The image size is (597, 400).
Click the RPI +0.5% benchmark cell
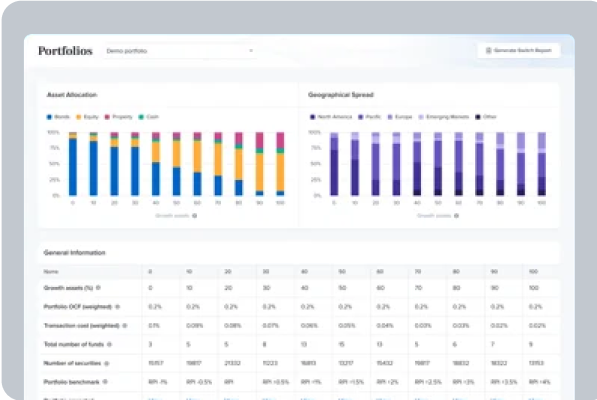point(276,382)
